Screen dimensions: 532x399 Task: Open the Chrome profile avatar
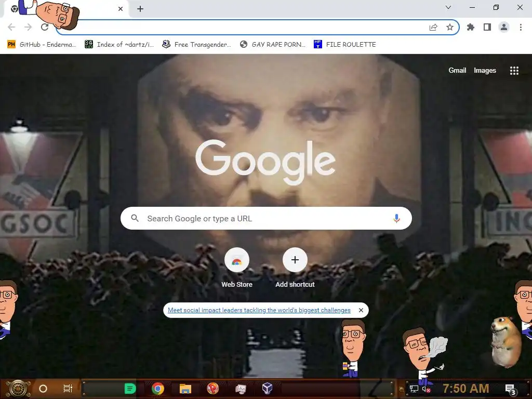(504, 27)
